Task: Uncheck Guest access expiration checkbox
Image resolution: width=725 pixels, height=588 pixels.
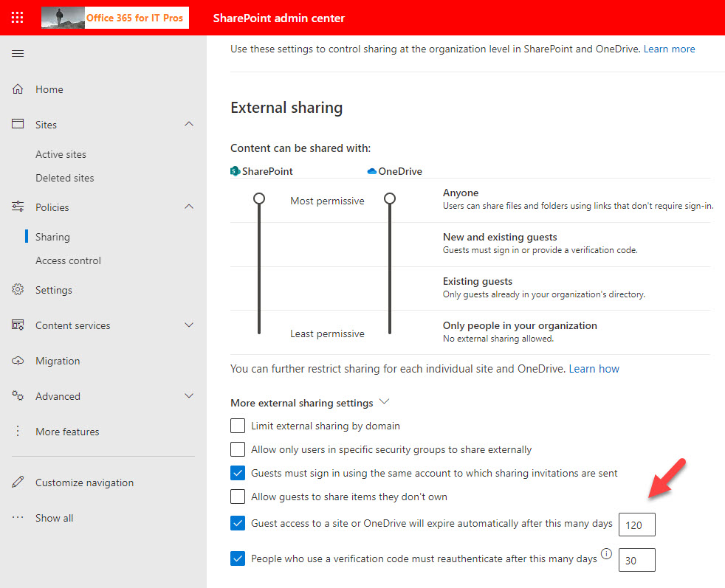Action: pos(238,524)
